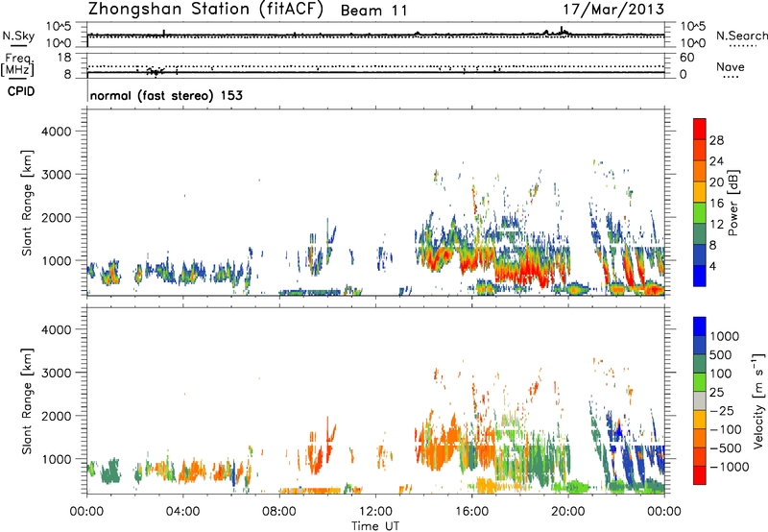The width and height of the screenshot is (768, 532).
Task: Click the 'Nave' legend label
Action: click(731, 66)
